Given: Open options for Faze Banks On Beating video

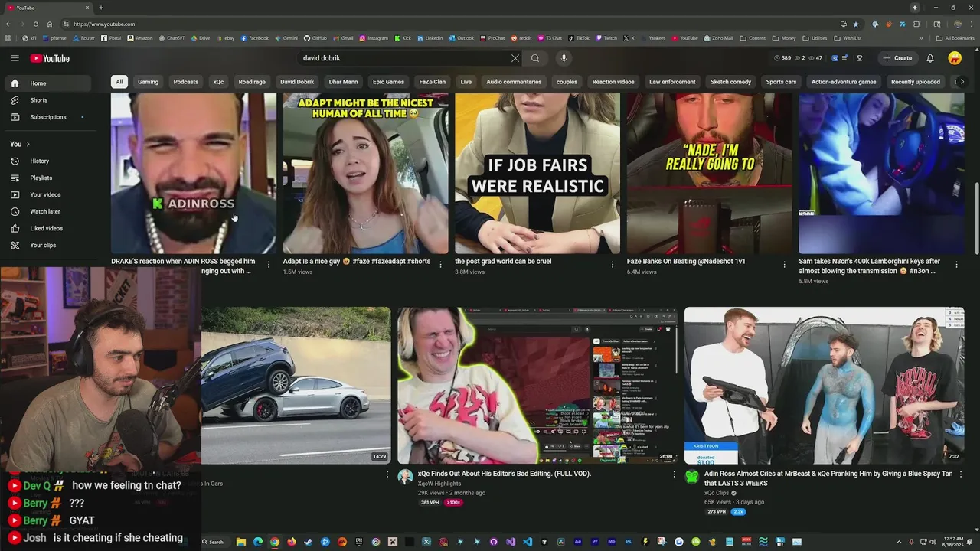Looking at the screenshot, I should pyautogui.click(x=784, y=265).
